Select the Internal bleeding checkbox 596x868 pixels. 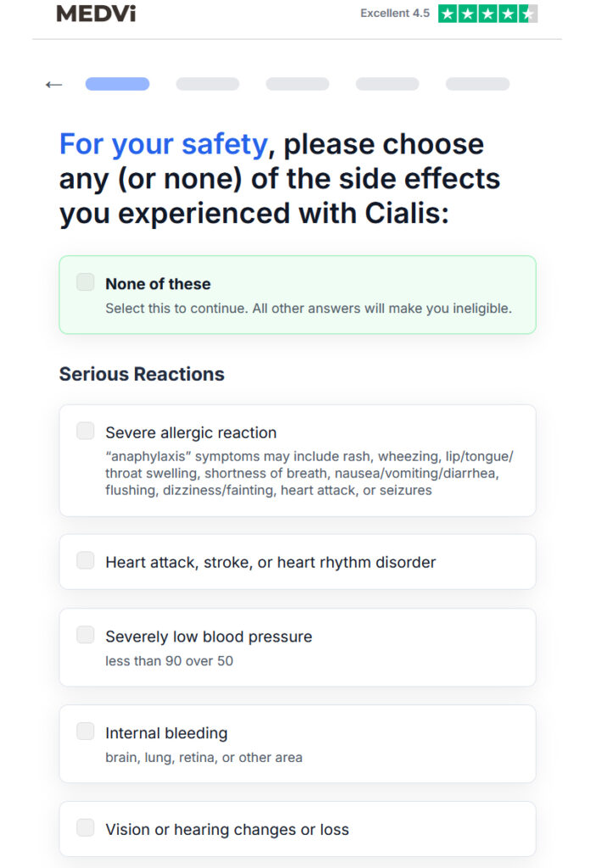(x=86, y=731)
